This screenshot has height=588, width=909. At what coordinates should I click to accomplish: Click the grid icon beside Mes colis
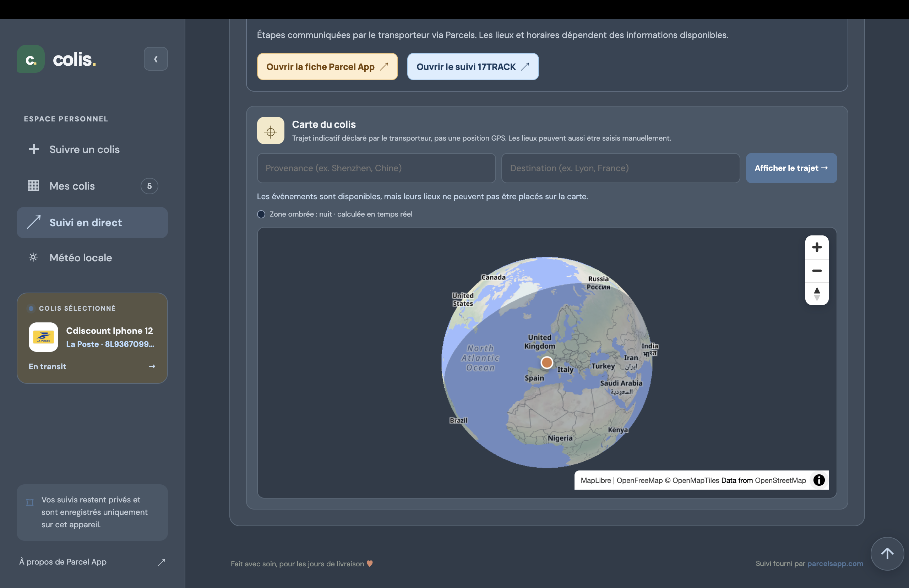pos(34,186)
